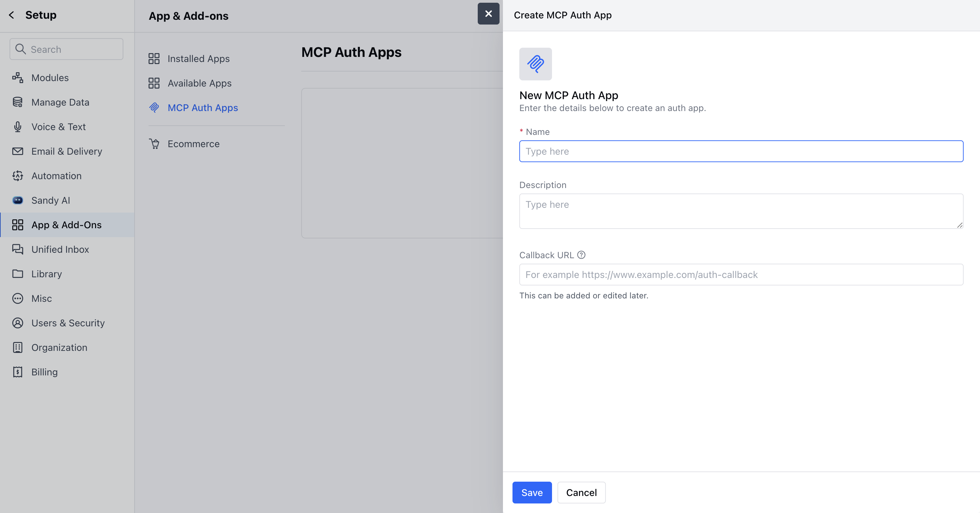Grab the Description textarea resize handle
Viewport: 980px width, 513px height.
(960, 225)
